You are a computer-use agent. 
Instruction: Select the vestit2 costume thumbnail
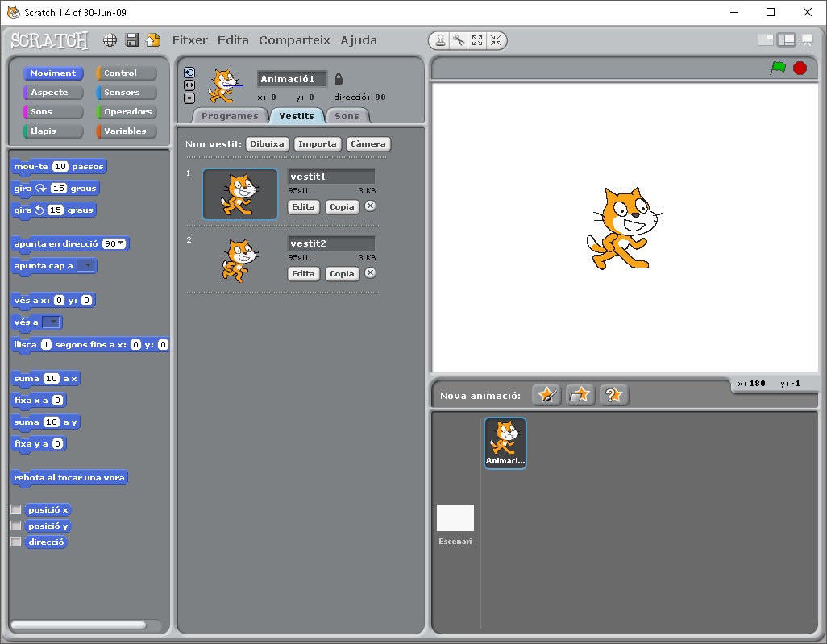(240, 260)
